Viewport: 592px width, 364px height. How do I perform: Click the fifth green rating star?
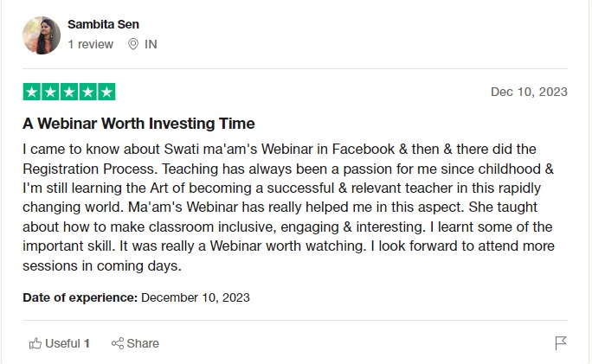106,92
